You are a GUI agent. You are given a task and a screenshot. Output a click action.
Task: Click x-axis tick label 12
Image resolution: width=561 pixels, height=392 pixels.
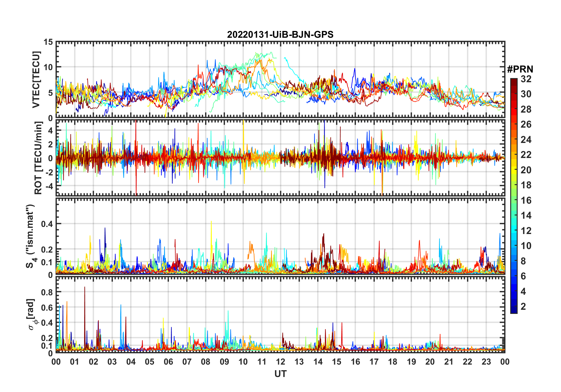point(280,362)
